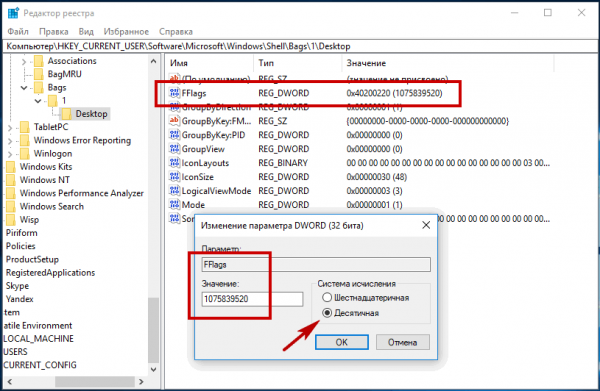Click the folder icon of key 1
Screen dimensions: 600x391
coord(52,101)
